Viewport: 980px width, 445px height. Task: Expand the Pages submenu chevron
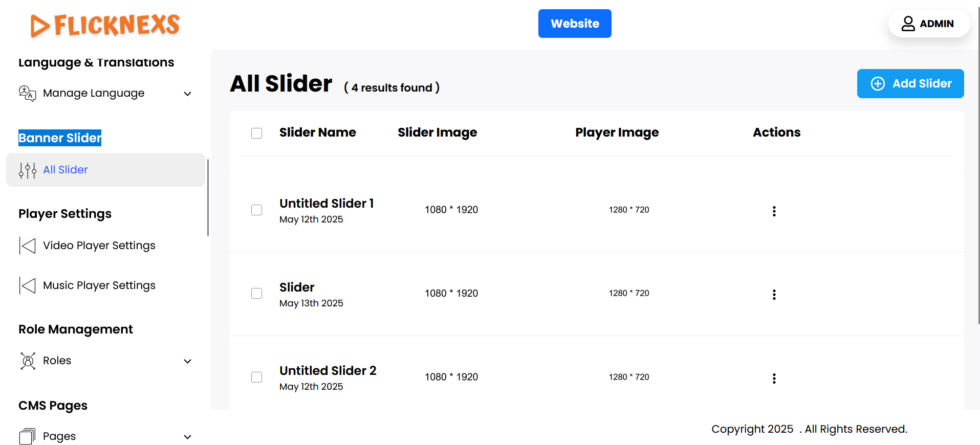[188, 437]
